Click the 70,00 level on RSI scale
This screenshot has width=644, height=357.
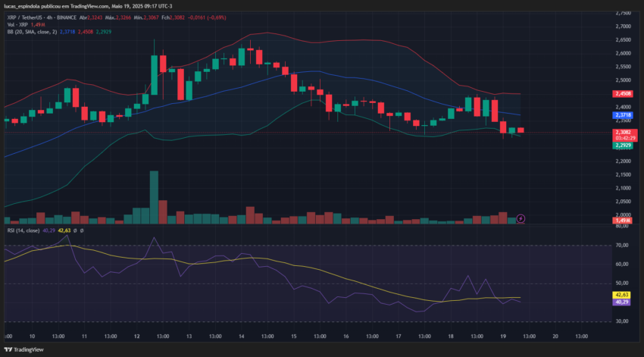coord(622,246)
